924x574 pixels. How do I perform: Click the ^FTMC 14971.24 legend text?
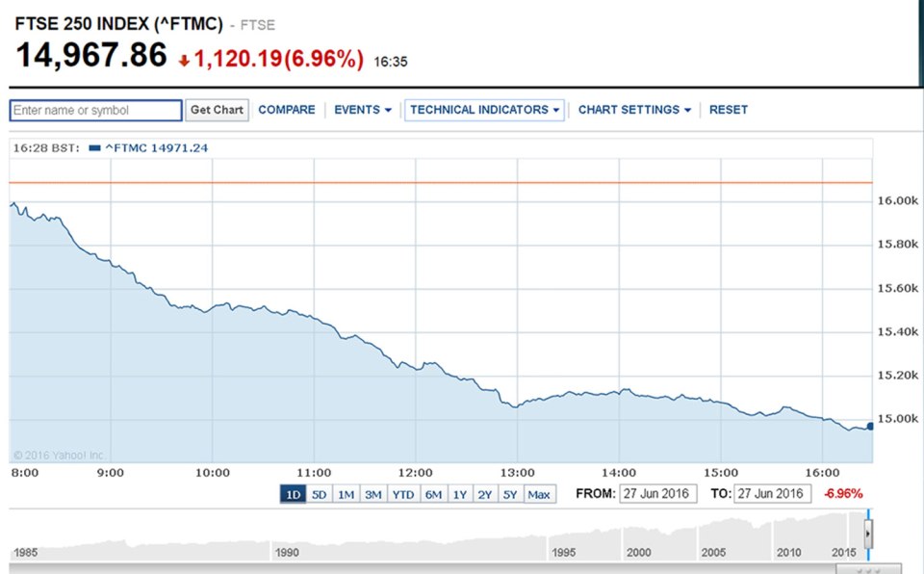156,148
